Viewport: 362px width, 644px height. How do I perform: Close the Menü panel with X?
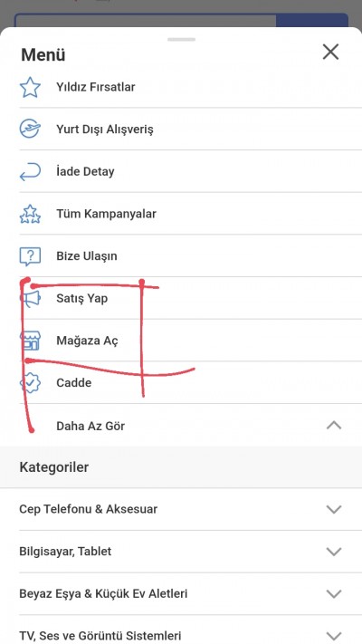[330, 53]
